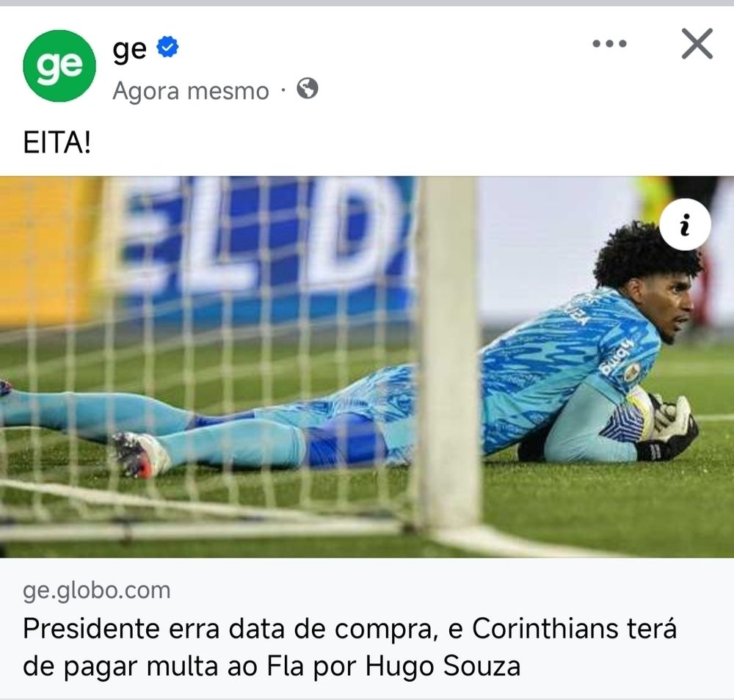Open the ge page name link

(130, 48)
